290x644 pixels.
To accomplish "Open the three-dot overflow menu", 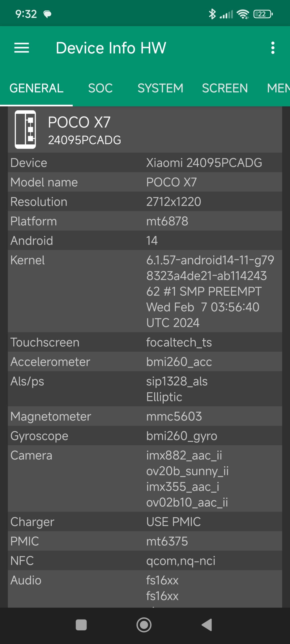I will click(x=273, y=48).
